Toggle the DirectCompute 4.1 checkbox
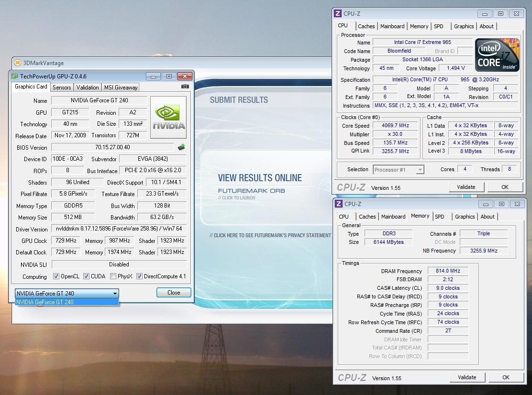This screenshot has height=395, width=532. pos(139,276)
